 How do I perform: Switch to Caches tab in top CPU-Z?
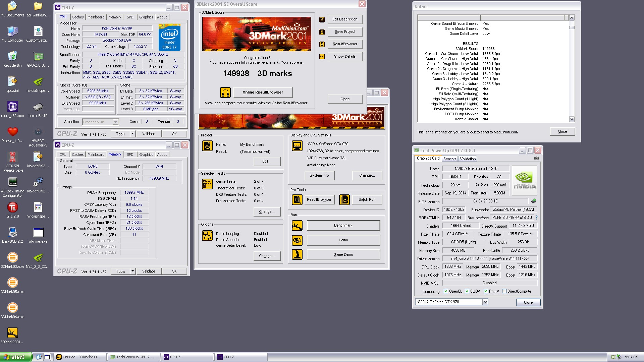click(x=77, y=17)
